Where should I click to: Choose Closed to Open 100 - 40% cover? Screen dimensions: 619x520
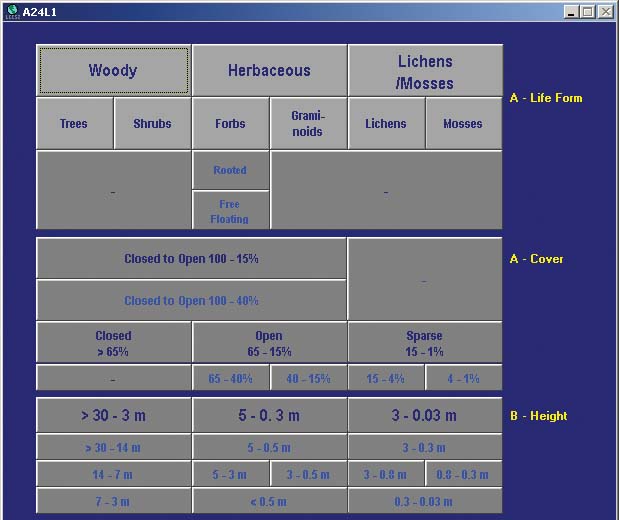(191, 300)
